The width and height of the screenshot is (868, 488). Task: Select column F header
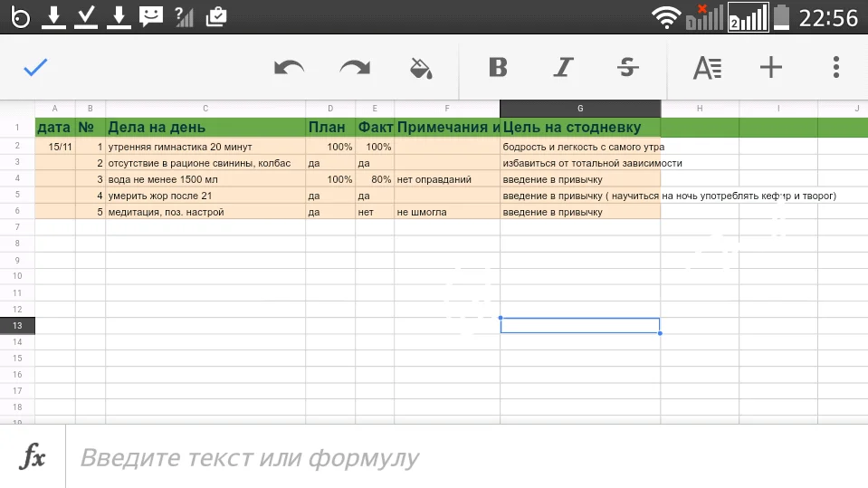[447, 109]
